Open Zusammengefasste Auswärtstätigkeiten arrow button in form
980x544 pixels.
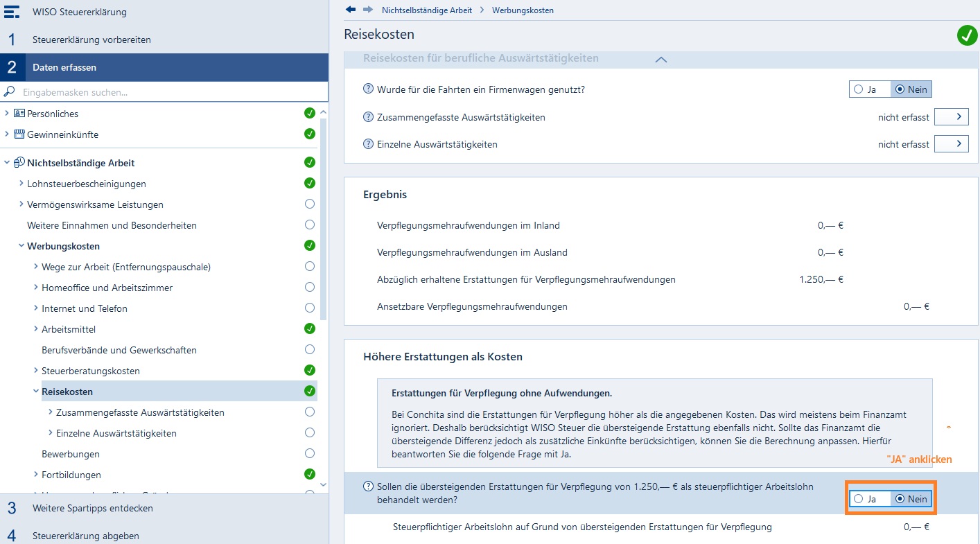pos(951,117)
